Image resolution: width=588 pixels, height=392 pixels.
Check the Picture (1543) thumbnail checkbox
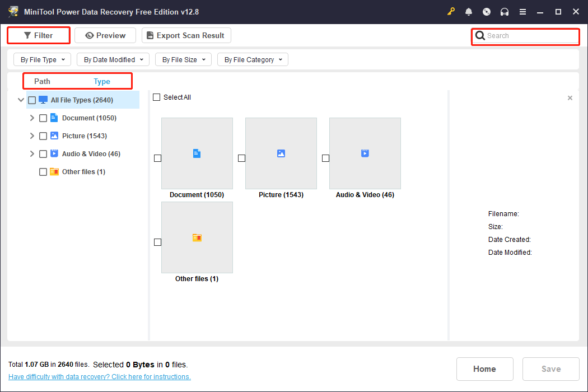coord(241,158)
